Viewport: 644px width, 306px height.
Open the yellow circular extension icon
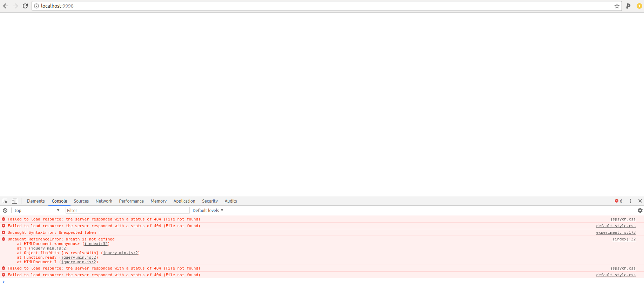tap(639, 6)
